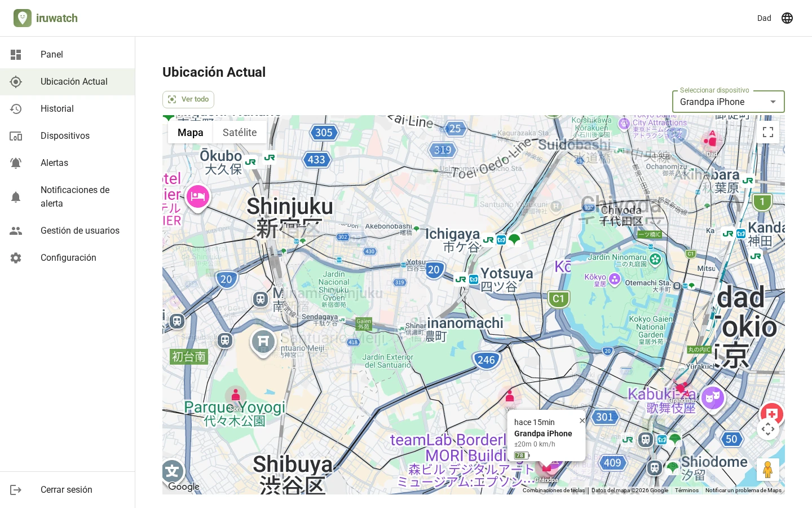Screen dimensions: 812x508
Task: Click the iruwatch logo icon
Action: (23, 18)
